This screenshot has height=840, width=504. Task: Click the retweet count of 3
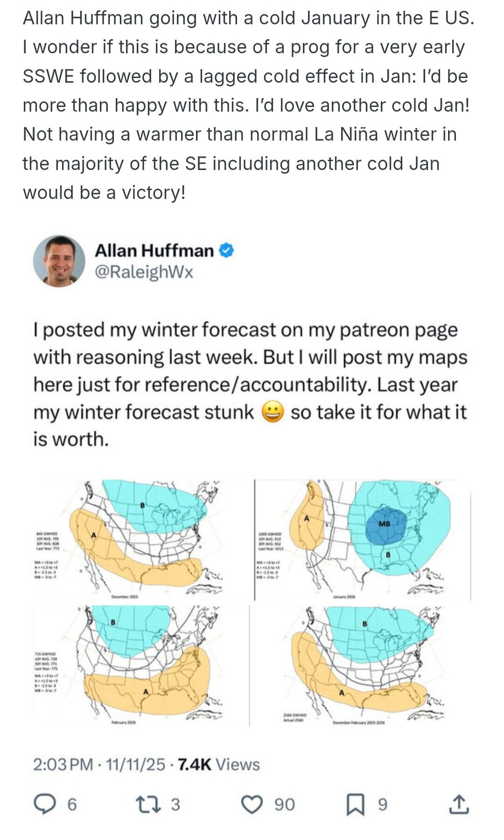pyautogui.click(x=175, y=805)
